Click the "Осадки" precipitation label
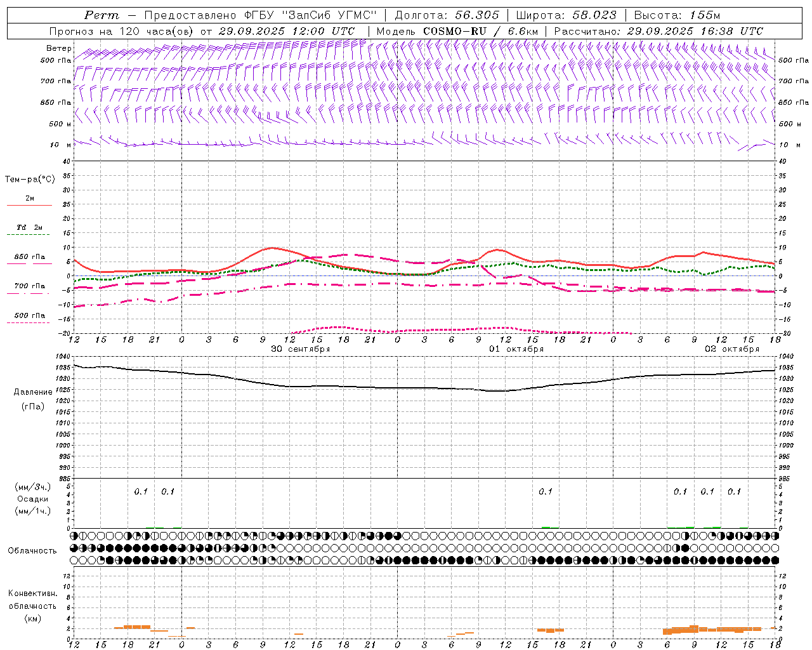Viewport: 812px width, 650px height. point(33,499)
